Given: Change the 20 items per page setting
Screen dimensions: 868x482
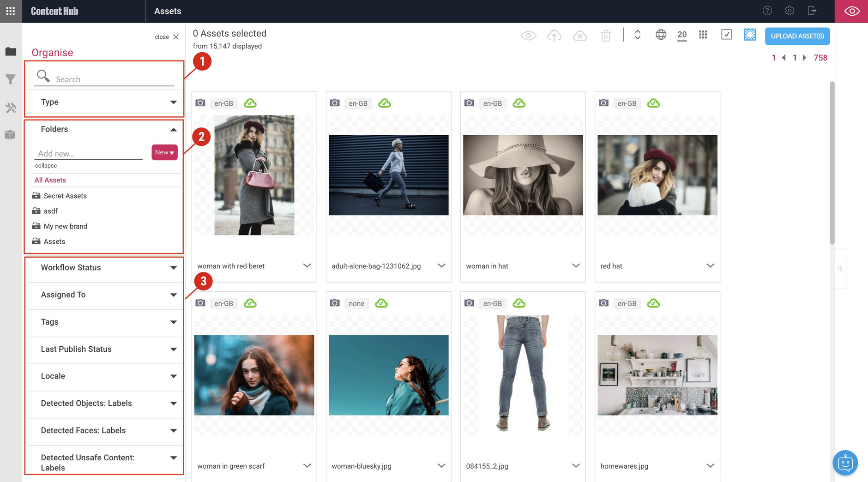Looking at the screenshot, I should tap(682, 35).
